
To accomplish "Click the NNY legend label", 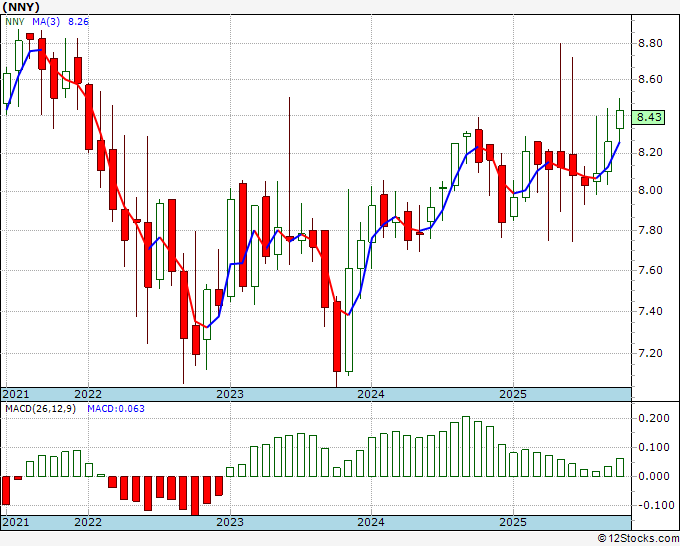I will pyautogui.click(x=15, y=22).
